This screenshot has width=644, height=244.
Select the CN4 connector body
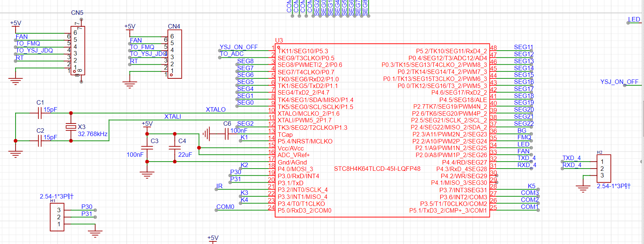175,54
